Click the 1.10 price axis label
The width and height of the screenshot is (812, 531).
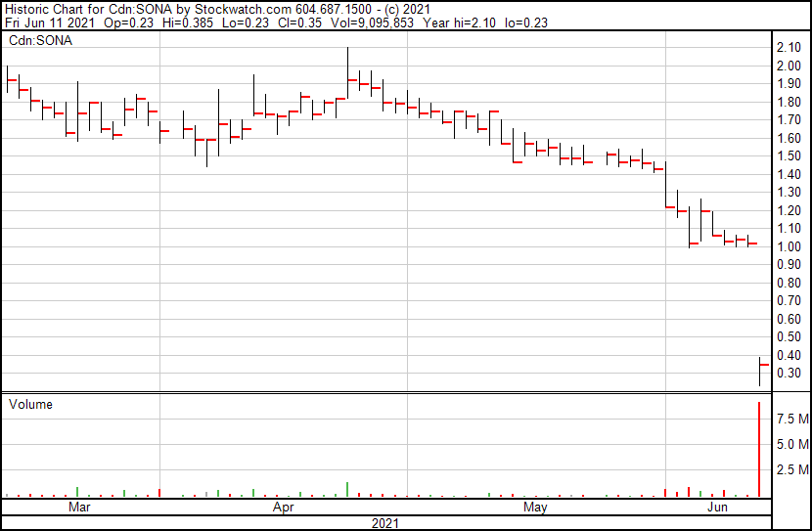click(x=789, y=228)
